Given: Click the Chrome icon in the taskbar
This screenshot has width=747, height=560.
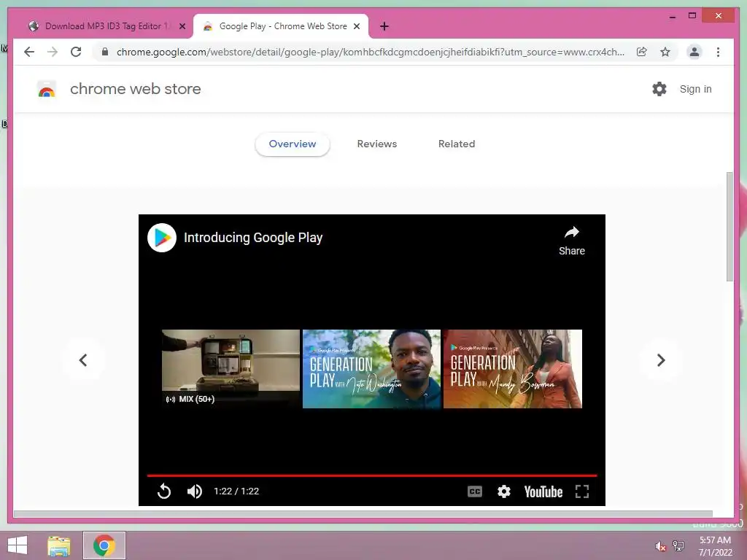Looking at the screenshot, I should tap(104, 545).
